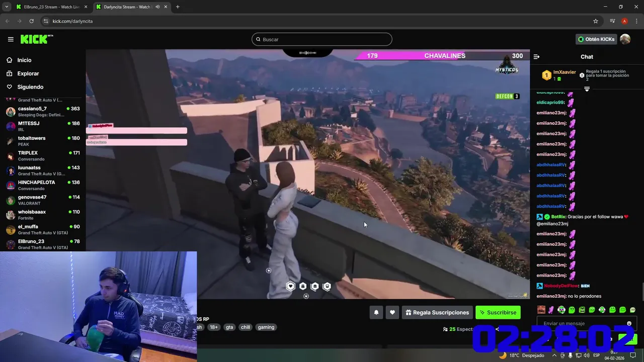Click the emiliano23mj mention in BotRix message
The width and height of the screenshot is (644, 362).
pyautogui.click(x=552, y=223)
